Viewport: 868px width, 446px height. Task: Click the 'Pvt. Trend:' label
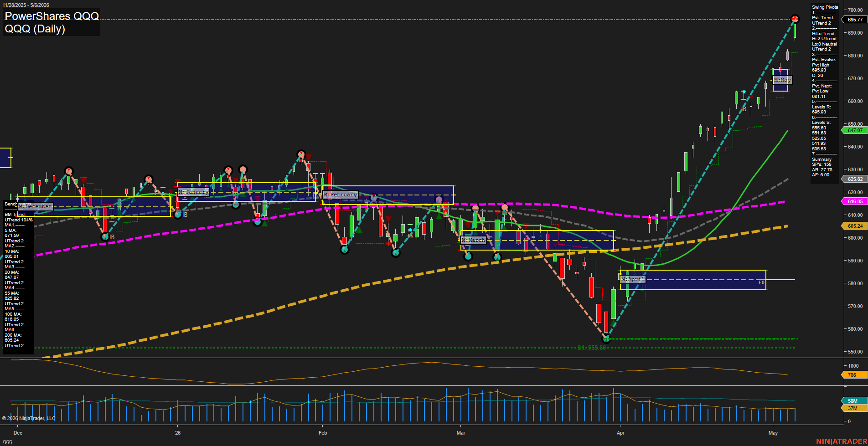point(823,18)
